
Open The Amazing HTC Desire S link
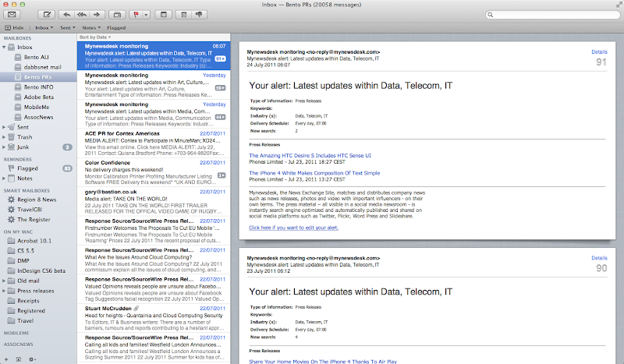point(310,156)
